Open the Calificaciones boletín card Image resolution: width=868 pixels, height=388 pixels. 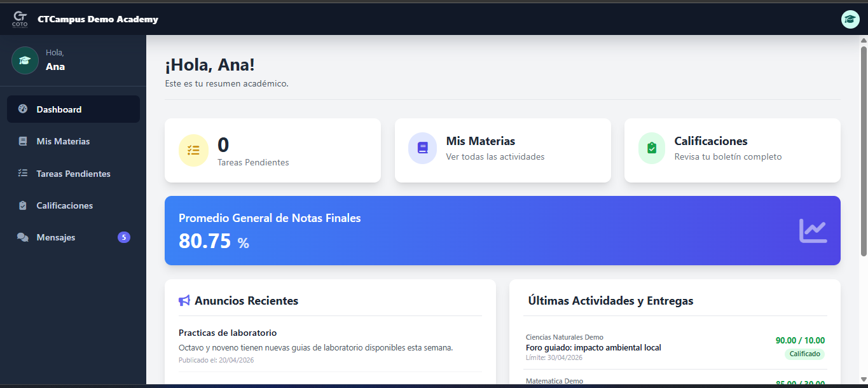733,150
